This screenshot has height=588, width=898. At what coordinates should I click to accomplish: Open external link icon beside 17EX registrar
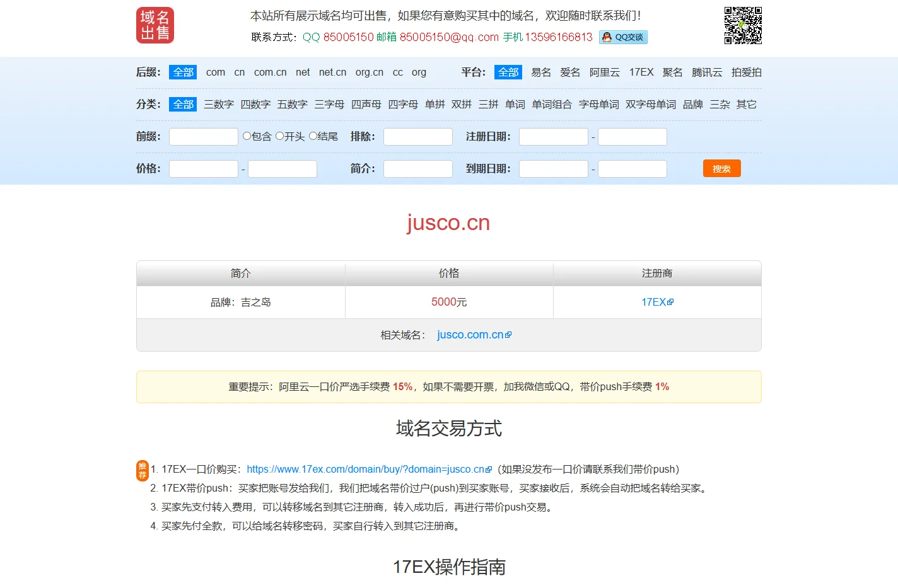pos(670,303)
